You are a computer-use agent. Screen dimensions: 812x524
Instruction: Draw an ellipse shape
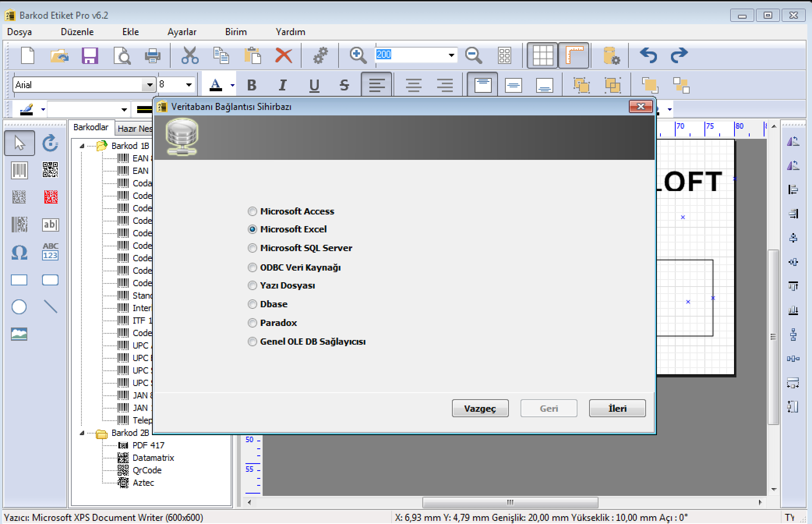[x=19, y=307]
